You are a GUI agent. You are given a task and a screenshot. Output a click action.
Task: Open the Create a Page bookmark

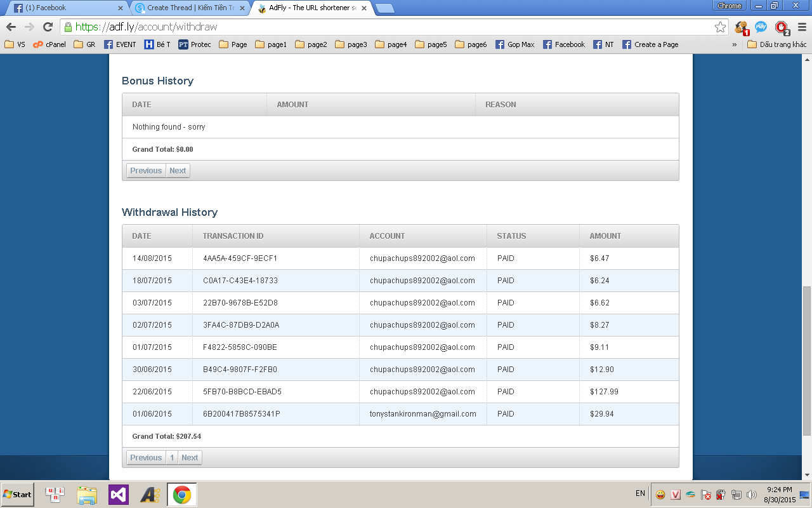[650, 44]
